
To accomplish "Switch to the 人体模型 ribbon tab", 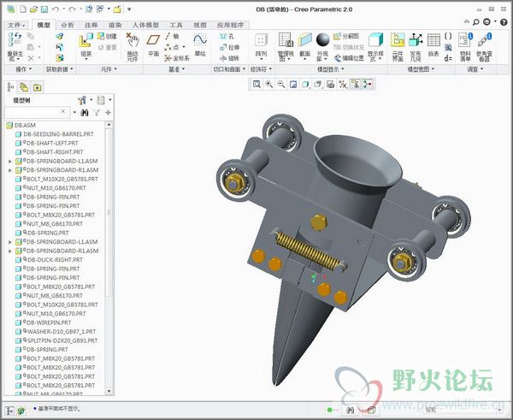I will click(x=145, y=25).
